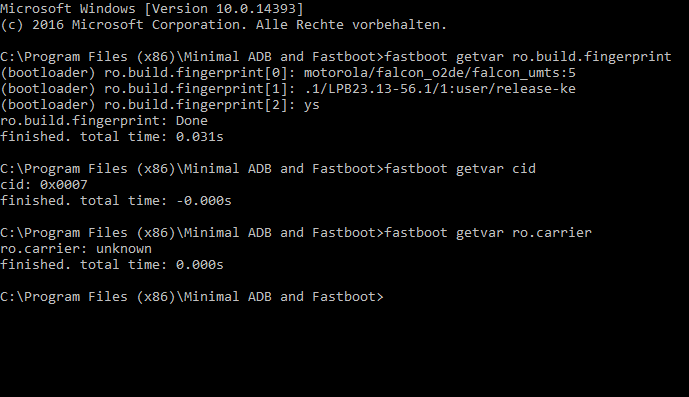Click the 'fastboot getvar ro.carrier' command text
The height and width of the screenshot is (397, 689).
[x=488, y=233]
